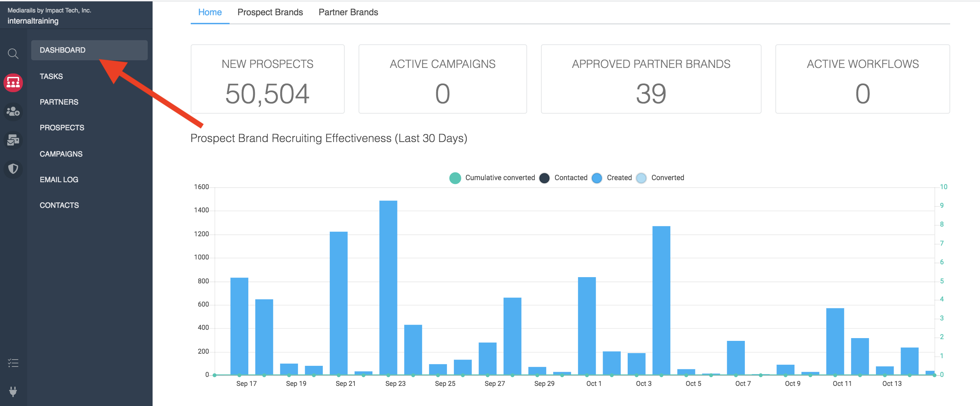The width and height of the screenshot is (980, 406).
Task: Go to Campaigns in sidebar menu
Action: pyautogui.click(x=61, y=153)
